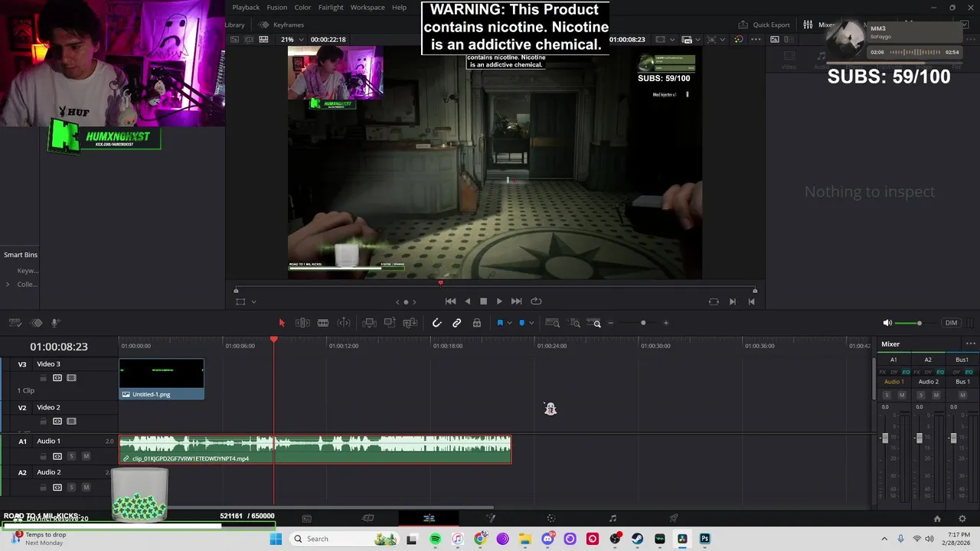Select the Blade Edit Mode tool
Viewport: 980px width, 551px height.
(x=344, y=323)
